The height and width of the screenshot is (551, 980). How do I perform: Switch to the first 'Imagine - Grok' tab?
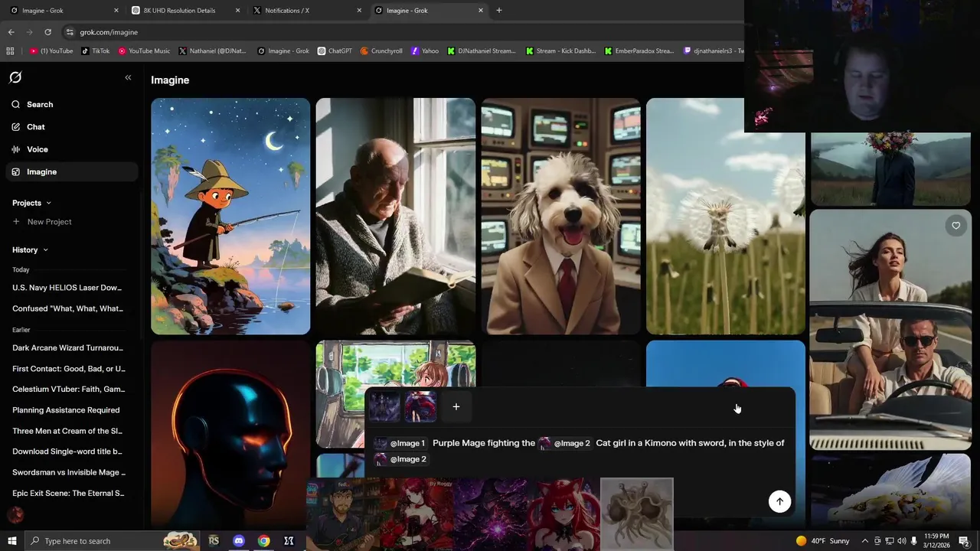64,11
